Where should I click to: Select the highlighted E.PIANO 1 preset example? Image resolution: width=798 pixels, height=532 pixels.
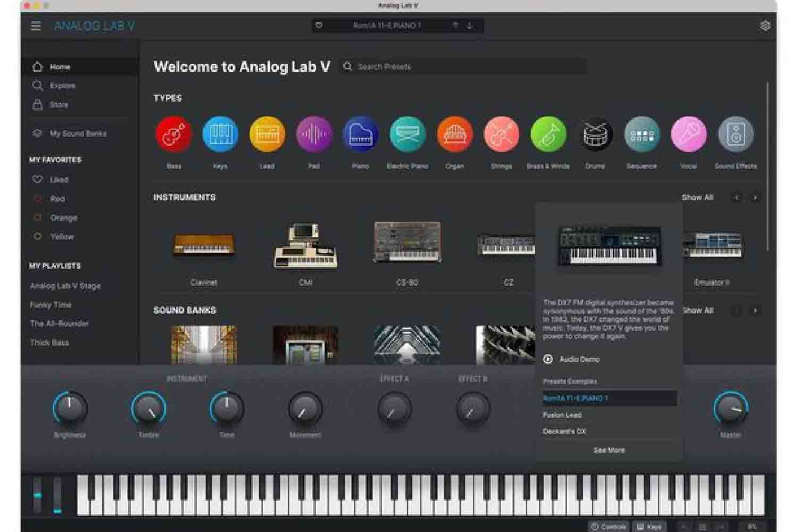(x=610, y=398)
